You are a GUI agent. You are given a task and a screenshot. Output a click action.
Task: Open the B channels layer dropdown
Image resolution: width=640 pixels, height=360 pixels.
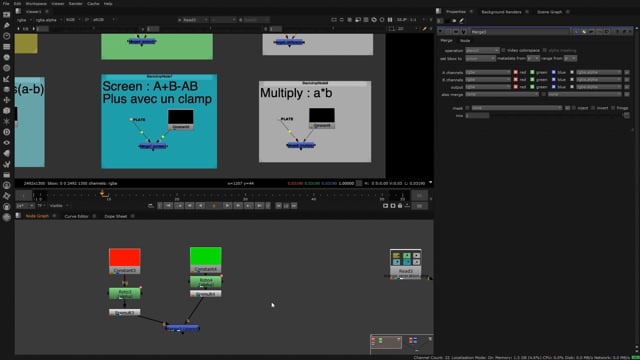point(488,80)
